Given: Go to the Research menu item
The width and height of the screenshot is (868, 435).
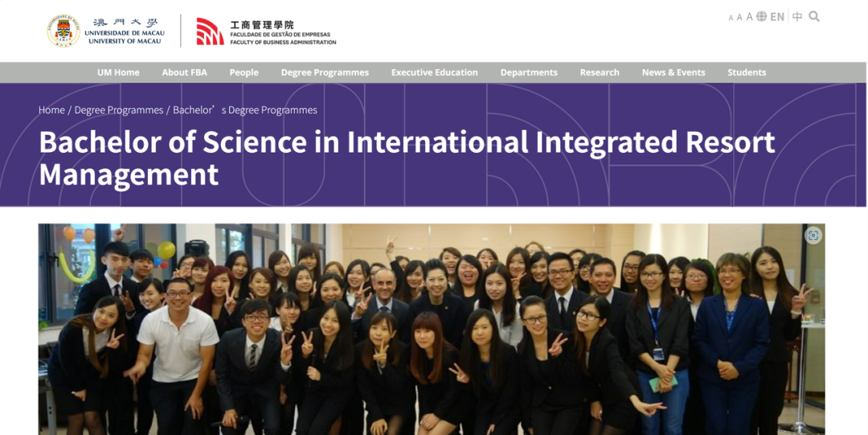Looking at the screenshot, I should (600, 72).
